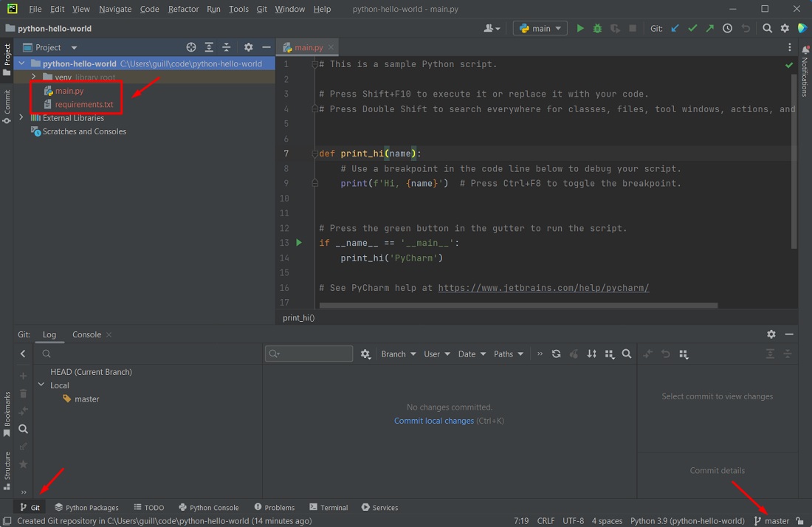Open Search Everywhere with the magnifier icon

coord(768,27)
